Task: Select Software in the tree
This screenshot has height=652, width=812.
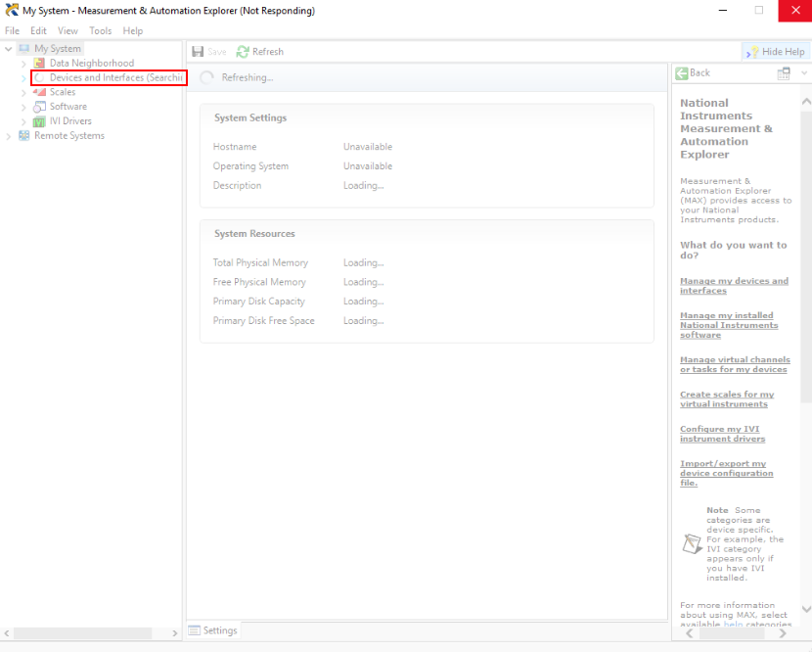Action: coord(68,107)
